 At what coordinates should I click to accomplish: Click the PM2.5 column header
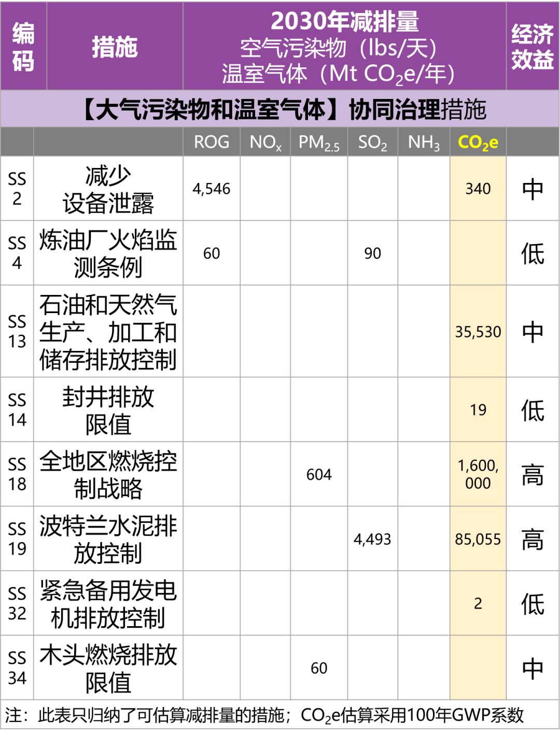tap(318, 142)
